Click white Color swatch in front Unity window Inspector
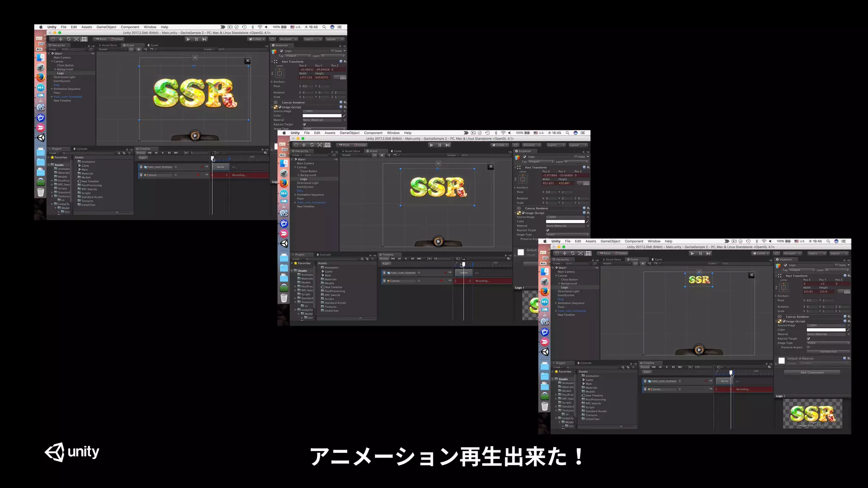This screenshot has height=488, width=868. pos(826,330)
